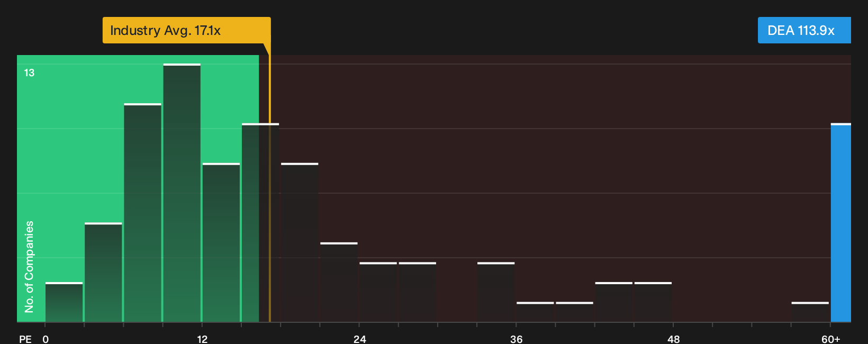
Task: Select the tallest bar, left of PE 12
Action: point(182,193)
